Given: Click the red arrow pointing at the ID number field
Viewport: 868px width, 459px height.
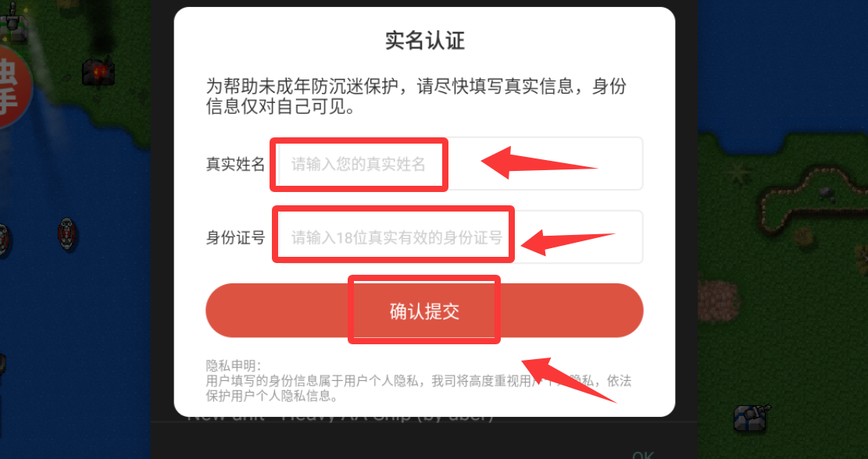Looking at the screenshot, I should tap(567, 242).
